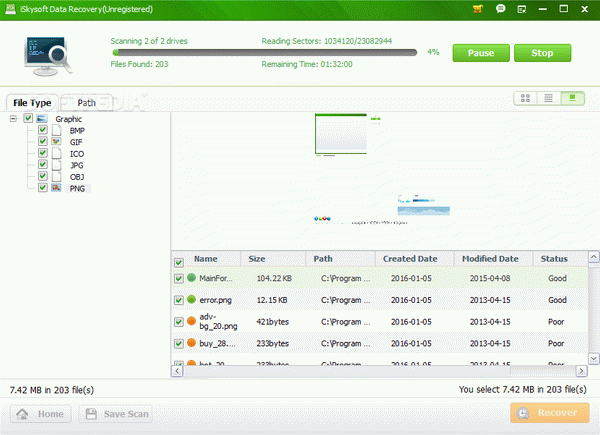
Task: Uncheck the PNG checkbox
Action: tap(43, 187)
